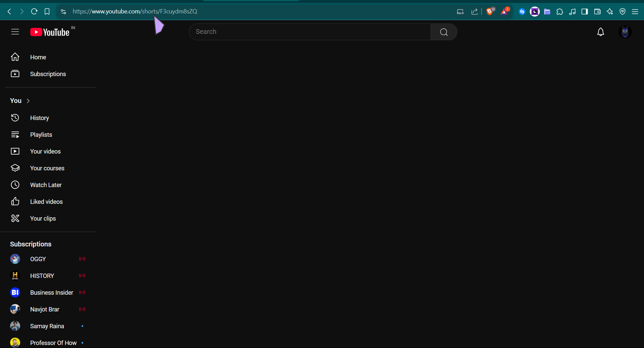Viewport: 644px width, 348px height.
Task: Launch the Shazam extension icon
Action: point(522,11)
